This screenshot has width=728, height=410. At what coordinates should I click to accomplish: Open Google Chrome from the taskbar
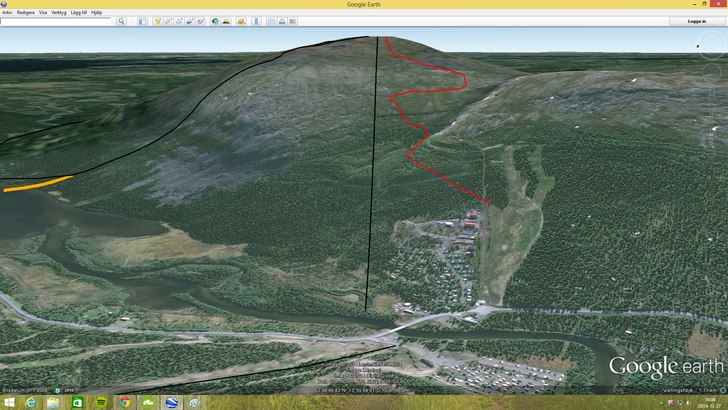point(125,402)
